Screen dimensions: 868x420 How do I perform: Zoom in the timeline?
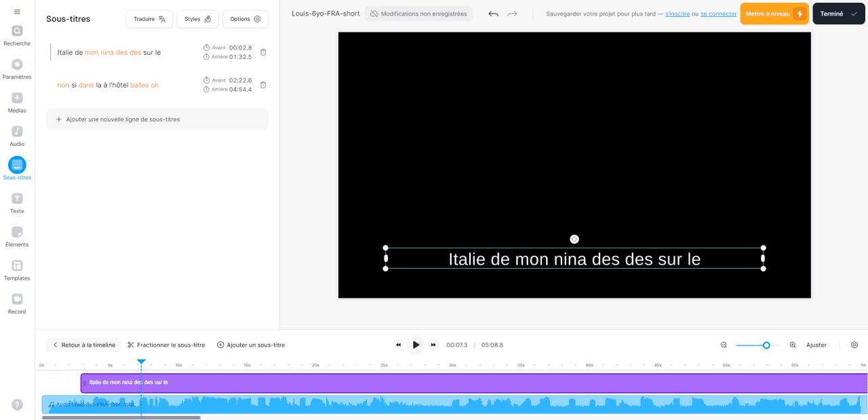pyautogui.click(x=793, y=345)
